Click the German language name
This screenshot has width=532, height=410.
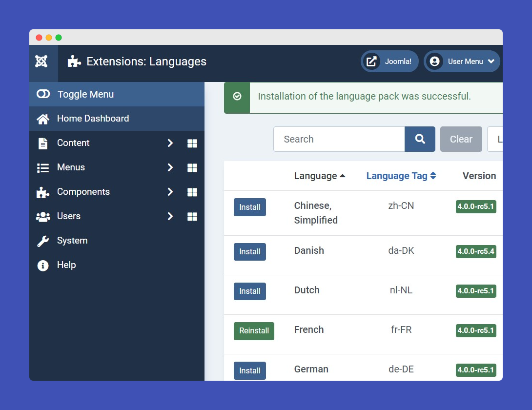311,369
